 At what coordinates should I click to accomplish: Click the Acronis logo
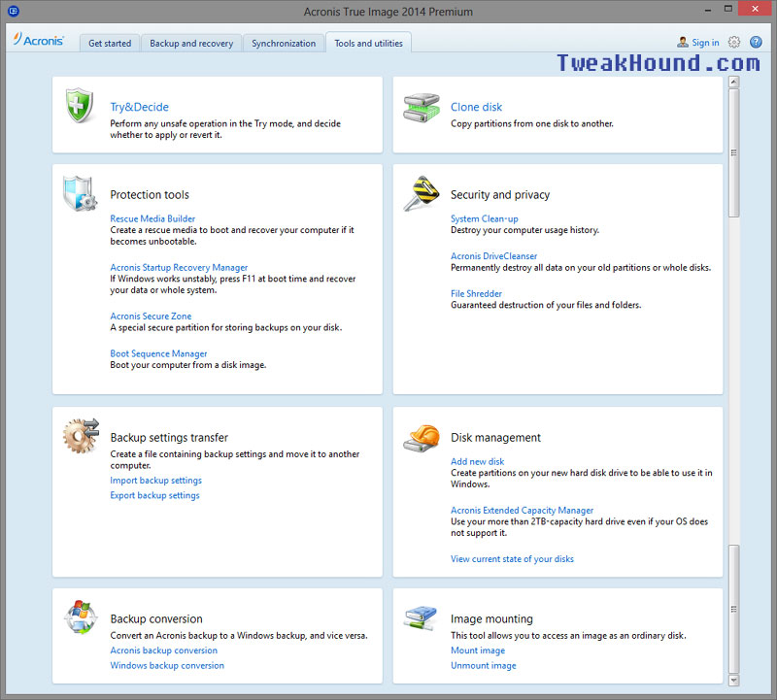[x=38, y=40]
